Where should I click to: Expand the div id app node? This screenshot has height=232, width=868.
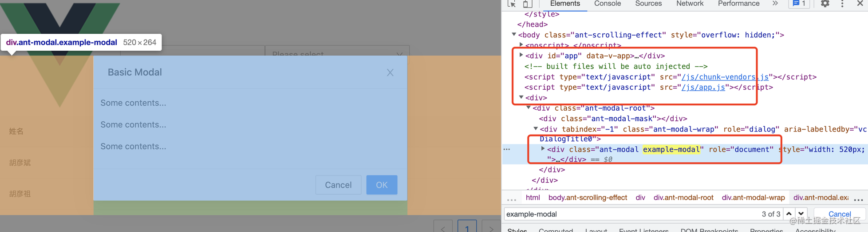click(x=521, y=55)
